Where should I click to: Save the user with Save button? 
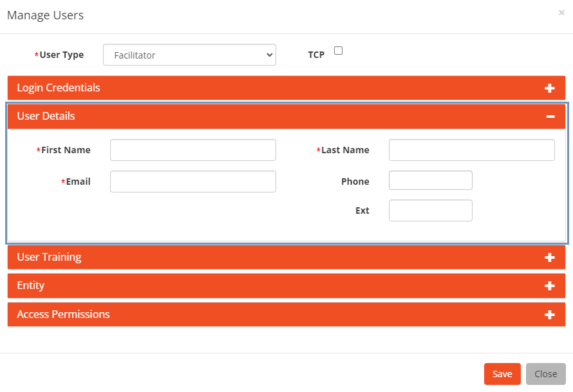tap(502, 374)
